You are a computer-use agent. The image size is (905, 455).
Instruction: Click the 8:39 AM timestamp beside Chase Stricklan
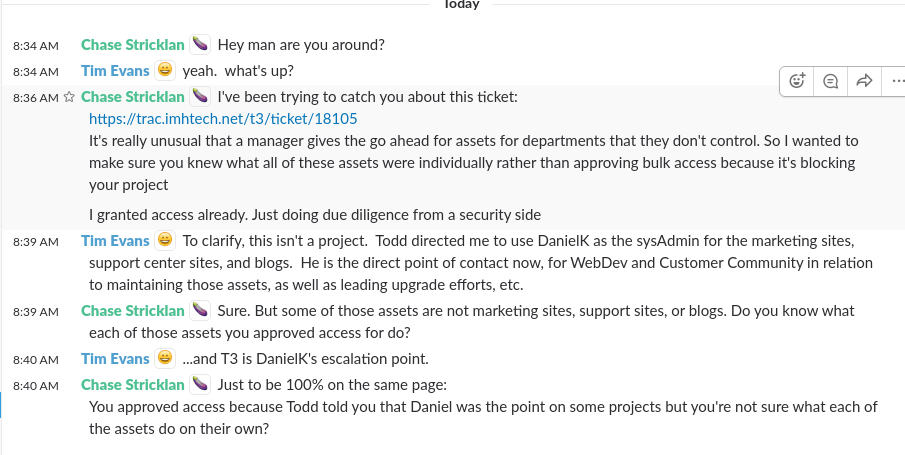36,312
